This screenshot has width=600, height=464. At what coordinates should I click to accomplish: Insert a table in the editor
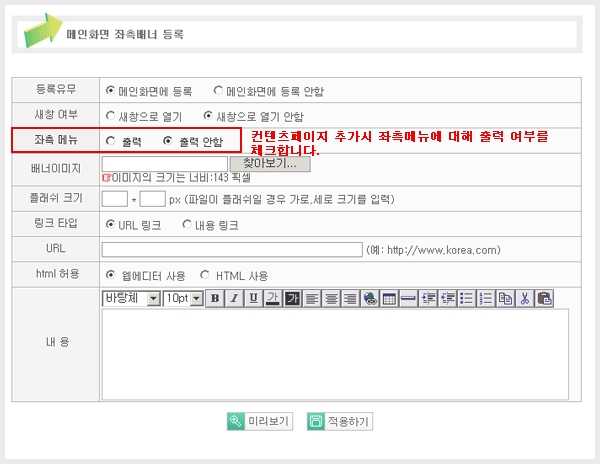pos(389,298)
